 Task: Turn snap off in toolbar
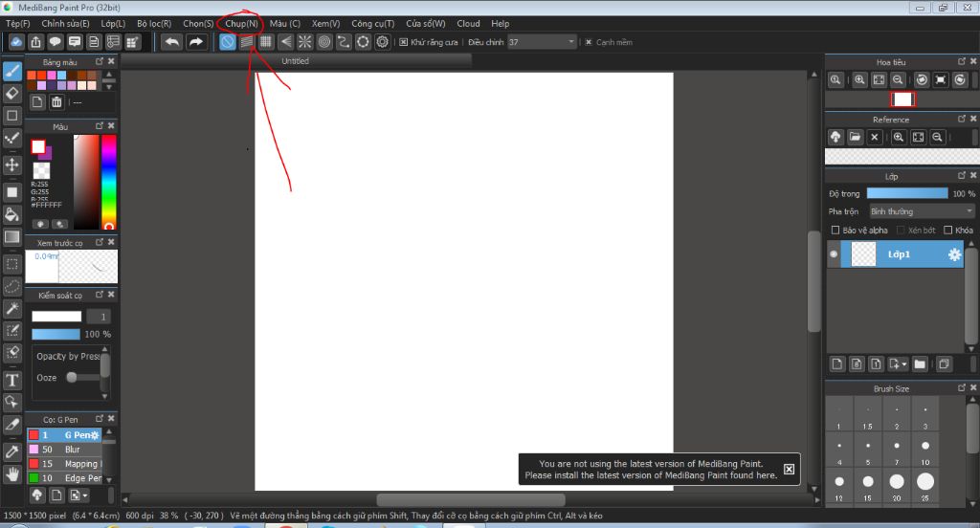pyautogui.click(x=228, y=42)
